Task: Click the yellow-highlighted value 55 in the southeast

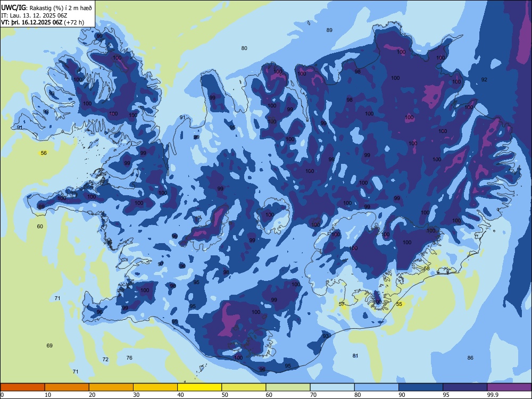Action: coord(399,304)
